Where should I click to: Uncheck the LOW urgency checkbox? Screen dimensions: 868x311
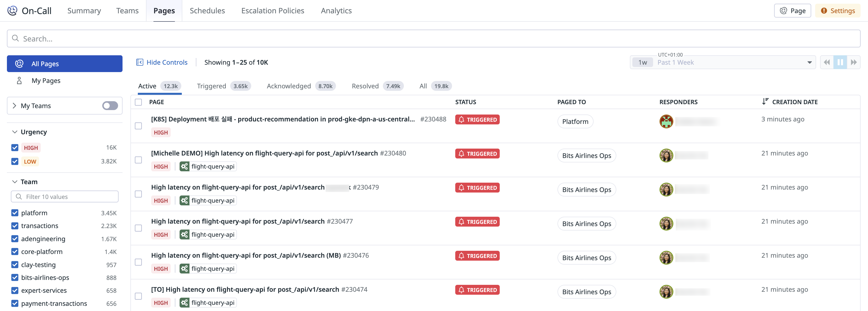tap(15, 162)
